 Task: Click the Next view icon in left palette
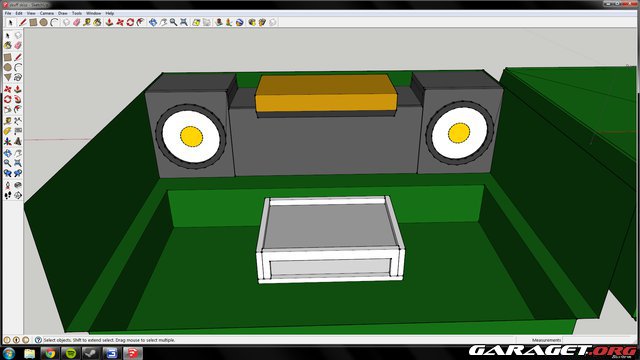[18, 173]
